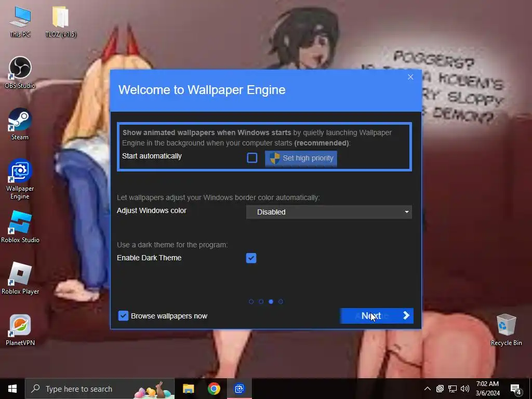
Task: Click the 'Enable Dark Theme' label
Action: [x=149, y=258]
